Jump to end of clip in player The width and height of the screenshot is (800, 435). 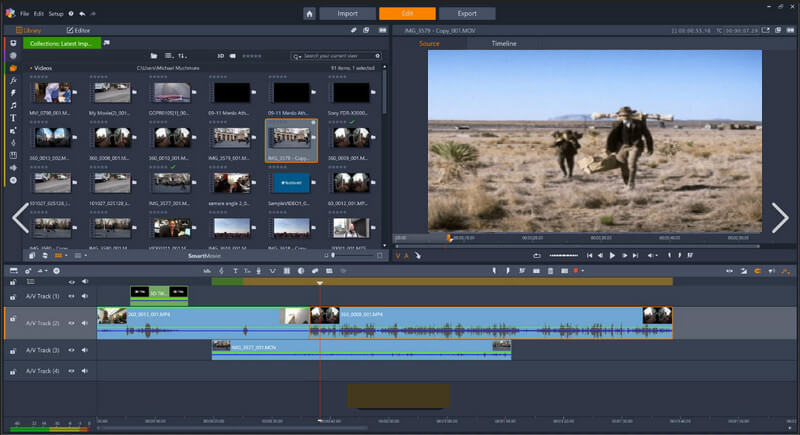[x=635, y=255]
